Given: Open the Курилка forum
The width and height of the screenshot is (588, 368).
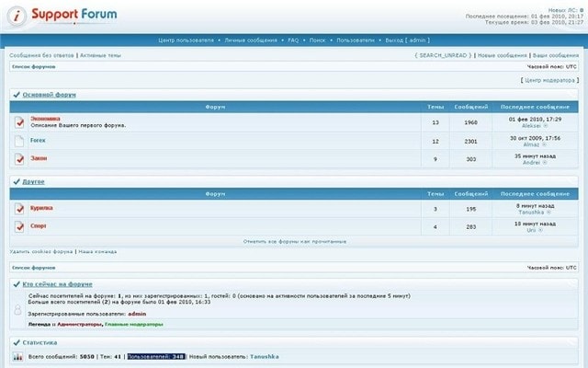Looking at the screenshot, I should (x=41, y=208).
